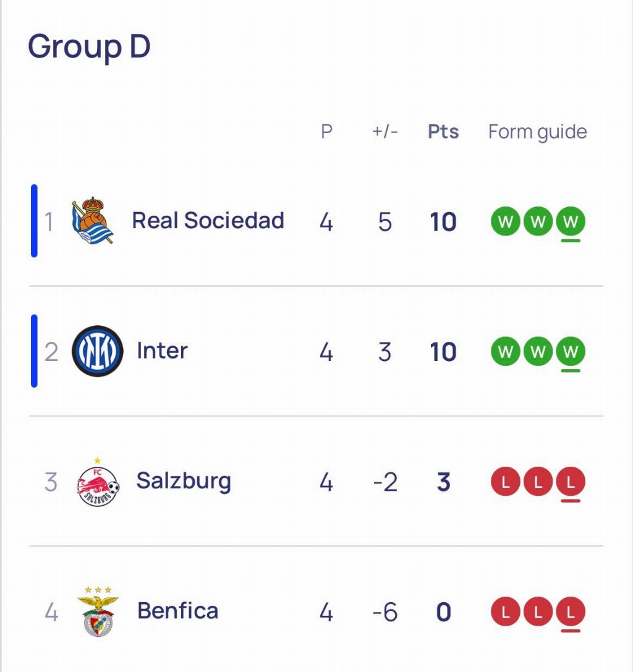Select the Pts column header
The image size is (633, 672).
click(x=443, y=132)
